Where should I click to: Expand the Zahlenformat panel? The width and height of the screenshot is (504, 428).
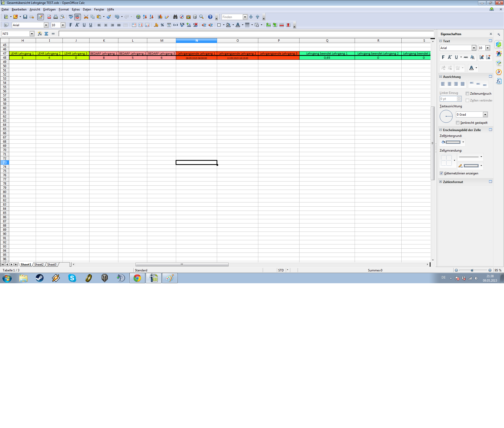tap(441, 182)
